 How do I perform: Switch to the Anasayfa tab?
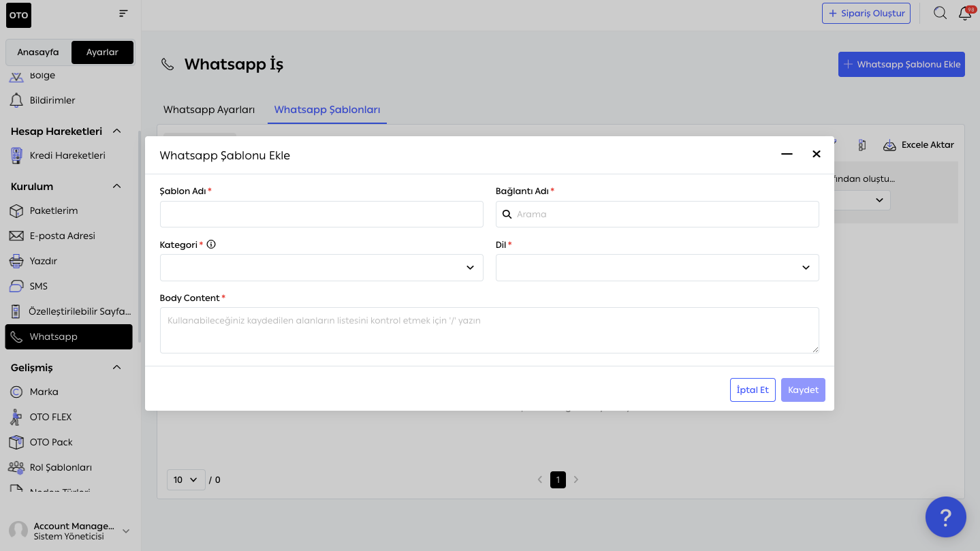pyautogui.click(x=38, y=52)
